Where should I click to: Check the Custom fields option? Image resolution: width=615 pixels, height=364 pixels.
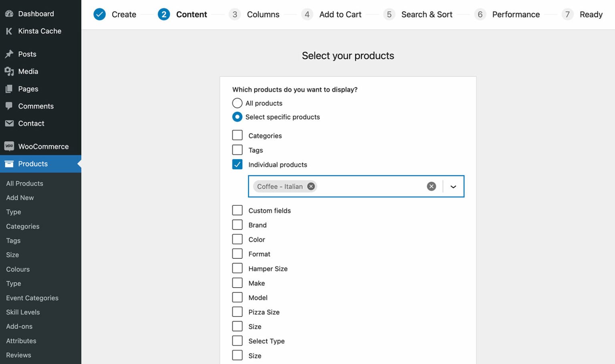[x=237, y=210]
